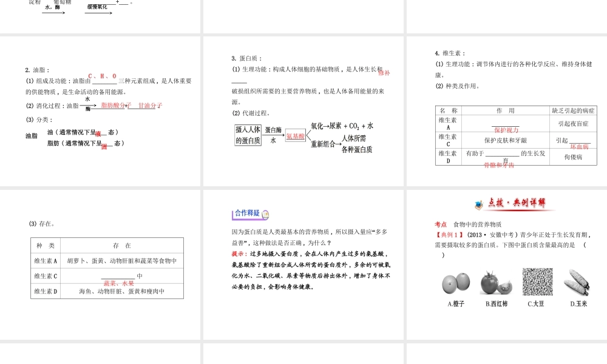Click the heading 4. 维生素：
This screenshot has height=364, width=607.
pos(450,53)
